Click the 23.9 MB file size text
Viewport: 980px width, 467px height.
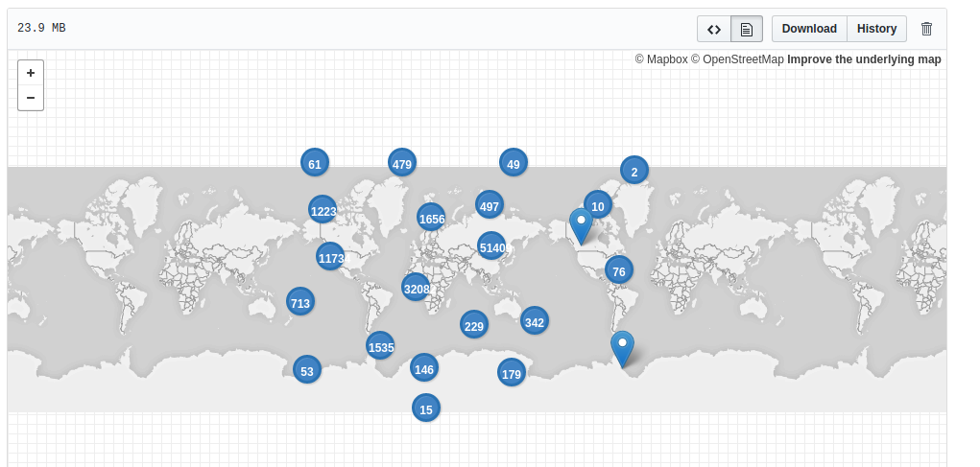tap(41, 28)
